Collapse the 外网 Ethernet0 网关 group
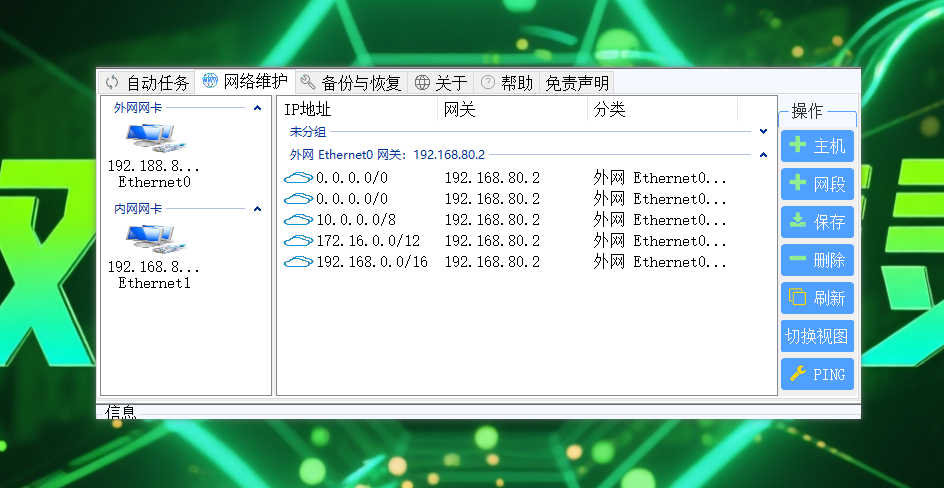Image resolution: width=944 pixels, height=488 pixels. 763,155
